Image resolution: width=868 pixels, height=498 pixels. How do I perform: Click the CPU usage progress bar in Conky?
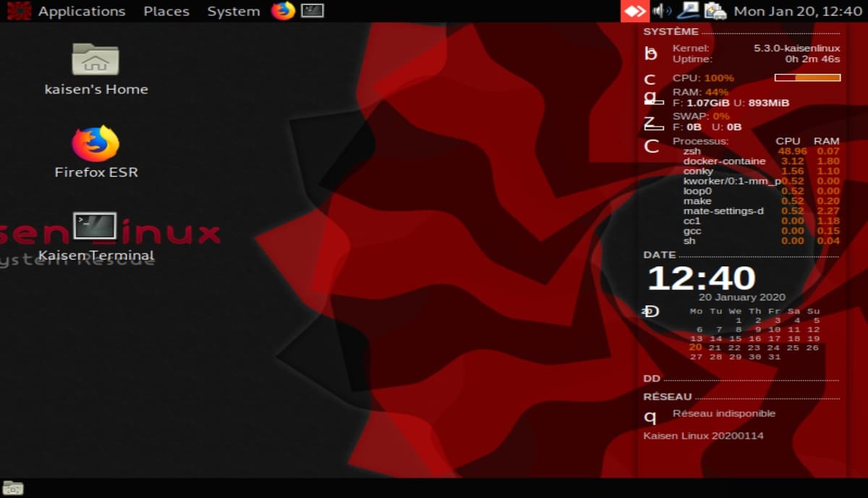coord(807,77)
